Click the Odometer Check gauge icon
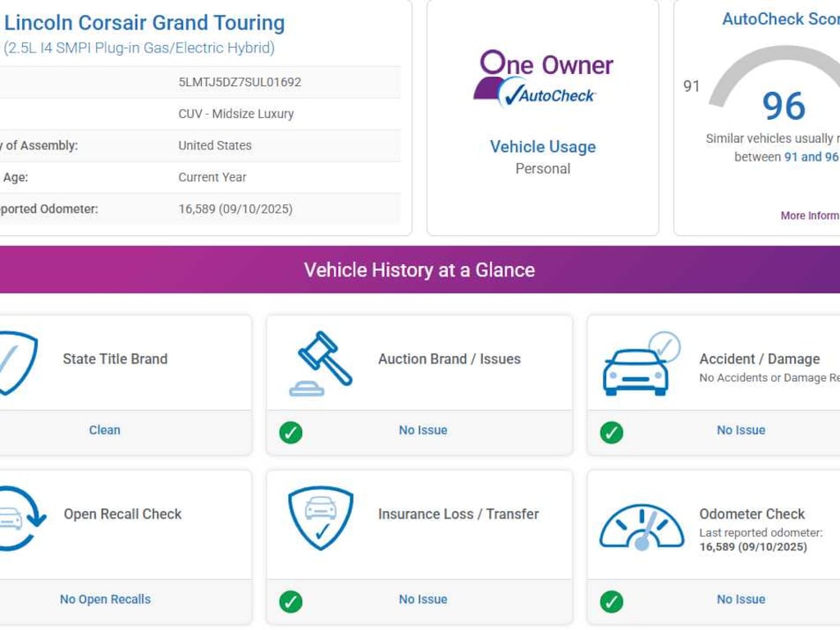 pos(641,527)
